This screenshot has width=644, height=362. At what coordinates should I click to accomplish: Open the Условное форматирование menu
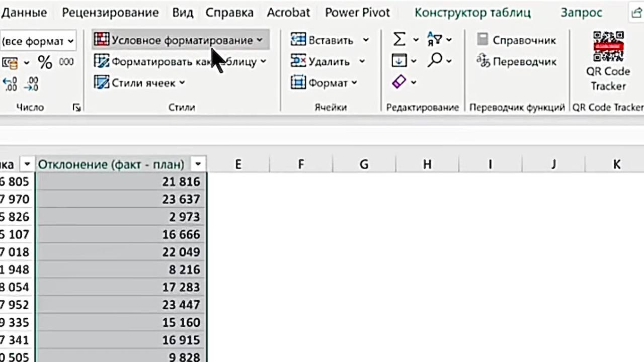[180, 40]
